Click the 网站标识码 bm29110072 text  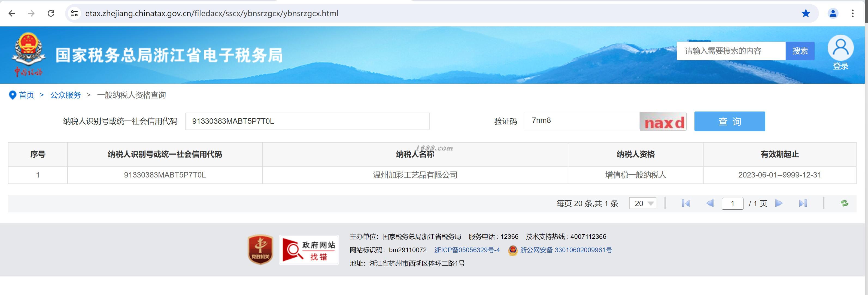(388, 250)
